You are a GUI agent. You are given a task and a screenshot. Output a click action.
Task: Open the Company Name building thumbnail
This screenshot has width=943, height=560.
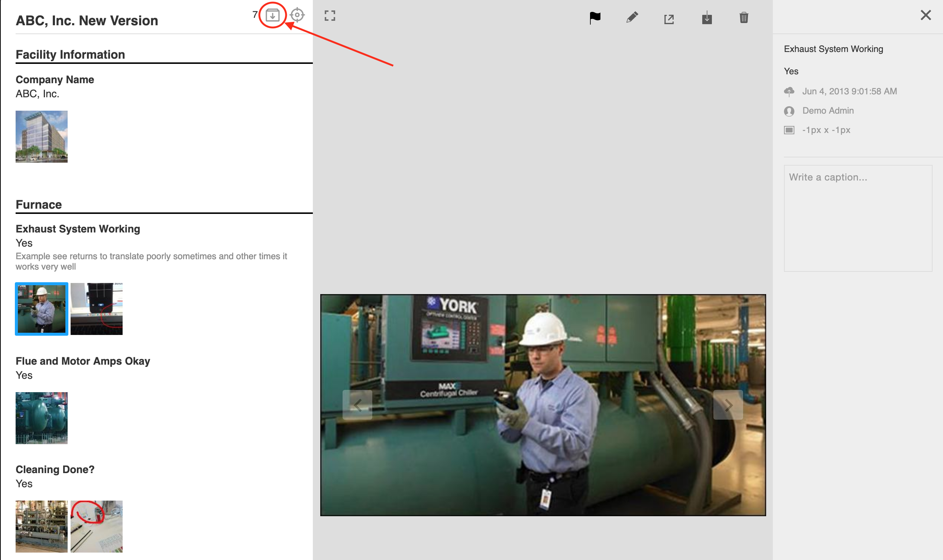click(42, 137)
